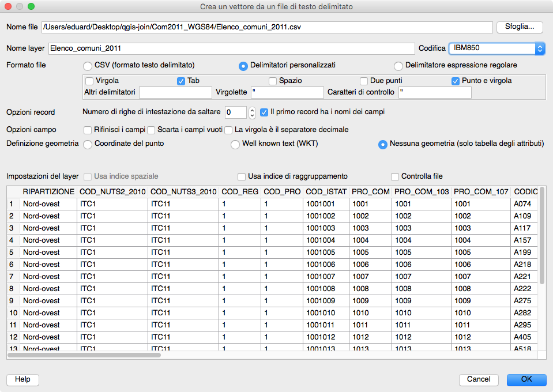553x392 pixels.
Task: Click the COD_REG column header
Action: tap(240, 192)
